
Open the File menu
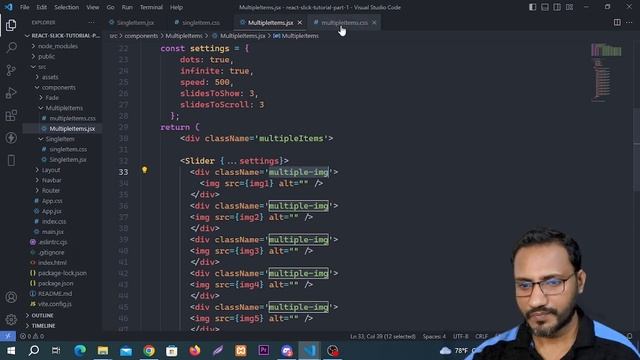point(24,7)
